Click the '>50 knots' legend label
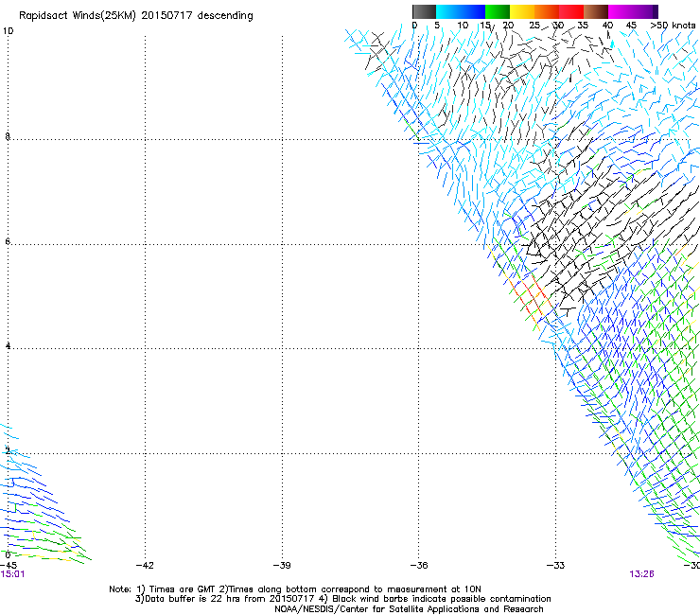Screen dimensions: 700x615 click(x=673, y=26)
